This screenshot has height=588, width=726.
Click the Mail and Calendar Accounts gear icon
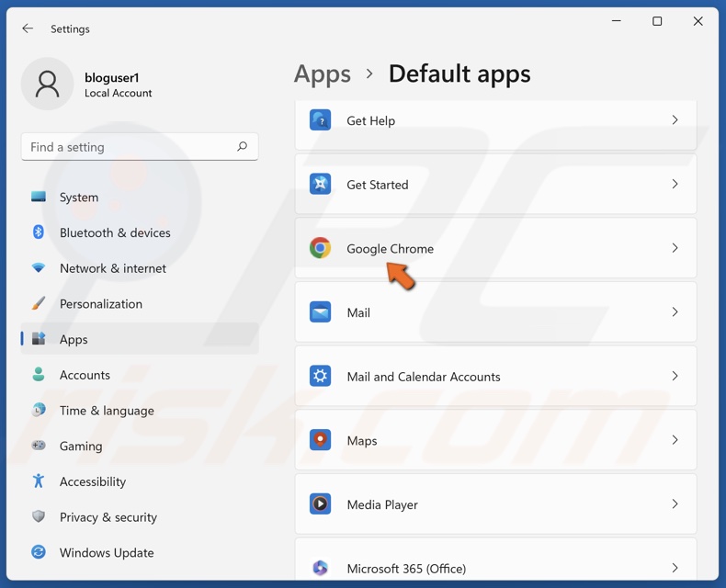point(320,376)
